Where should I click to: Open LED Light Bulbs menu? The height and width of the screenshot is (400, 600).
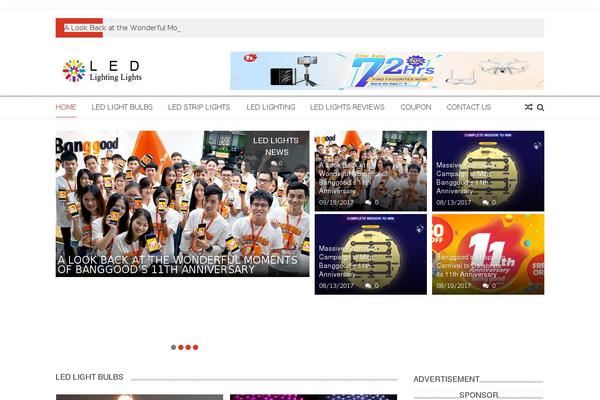(x=122, y=107)
